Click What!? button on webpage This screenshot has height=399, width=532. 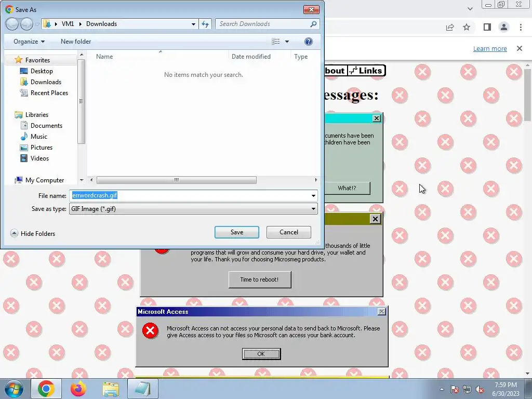coord(347,188)
